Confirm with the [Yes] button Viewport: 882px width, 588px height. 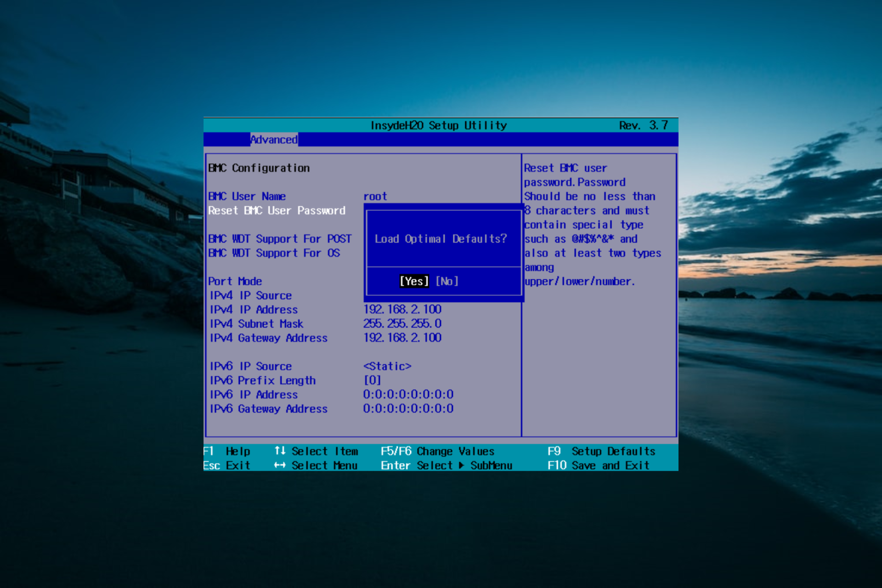[x=414, y=281]
